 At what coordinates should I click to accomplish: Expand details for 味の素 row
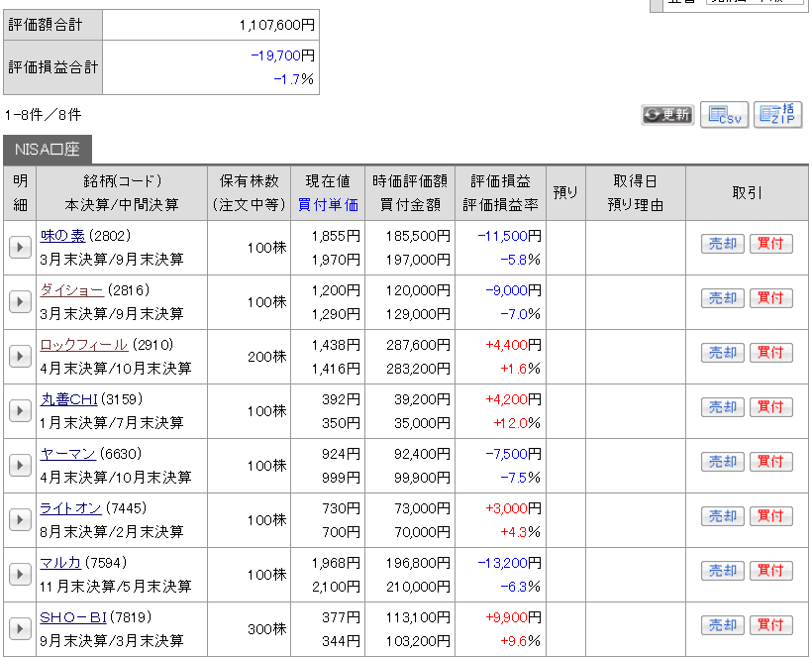tap(20, 247)
